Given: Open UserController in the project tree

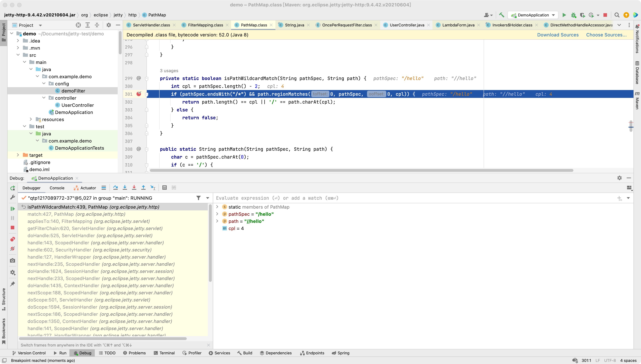Looking at the screenshot, I should coord(78,105).
